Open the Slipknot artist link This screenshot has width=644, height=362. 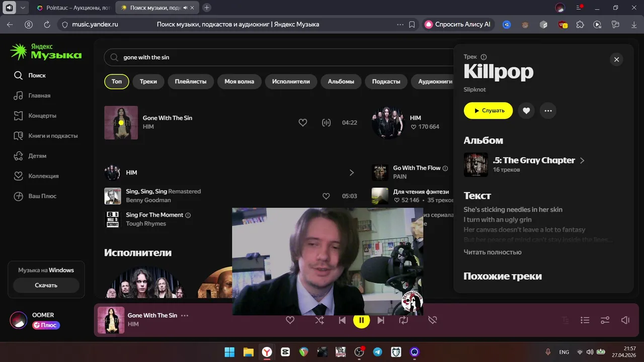(x=474, y=89)
